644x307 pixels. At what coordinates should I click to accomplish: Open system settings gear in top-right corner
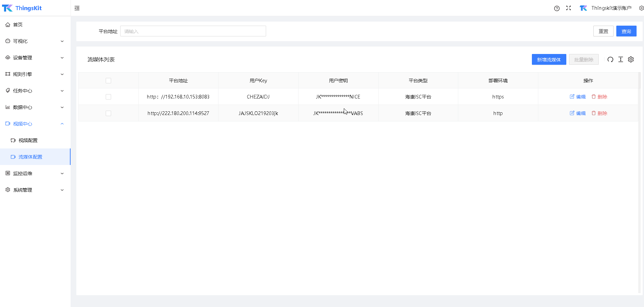tap(641, 8)
